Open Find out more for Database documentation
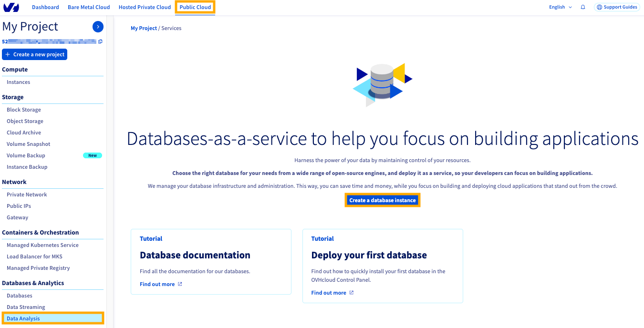Viewport: 644px width, 328px height. pos(157,284)
